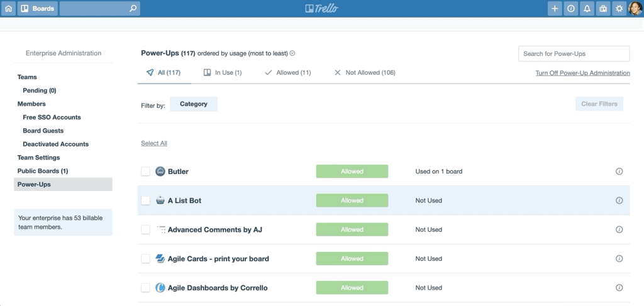Toggle the Allowed status for Butler
This screenshot has height=306, width=644.
tap(352, 172)
